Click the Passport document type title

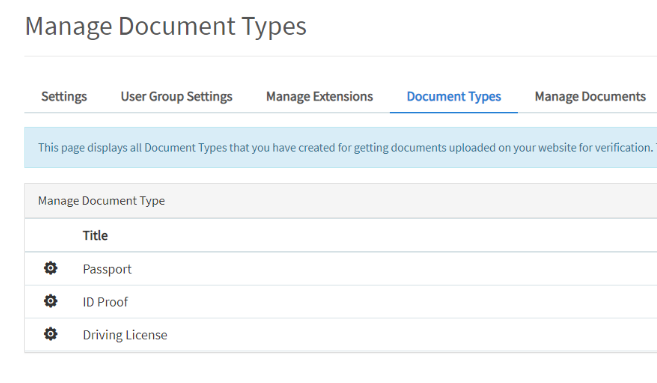pyautogui.click(x=107, y=269)
